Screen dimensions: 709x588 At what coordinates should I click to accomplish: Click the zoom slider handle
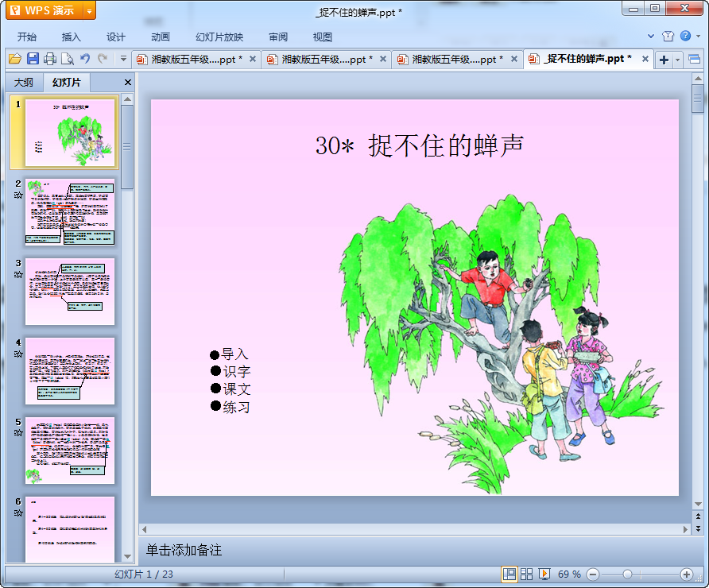(x=627, y=574)
